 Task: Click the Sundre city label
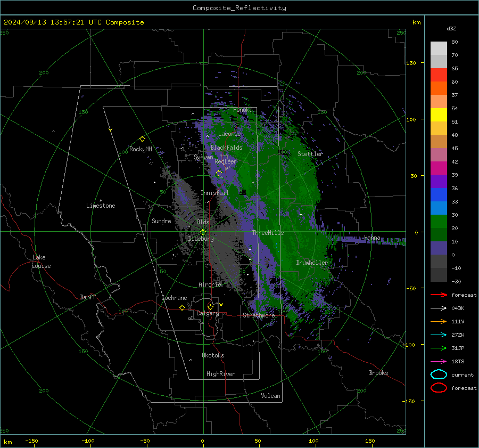(161, 221)
